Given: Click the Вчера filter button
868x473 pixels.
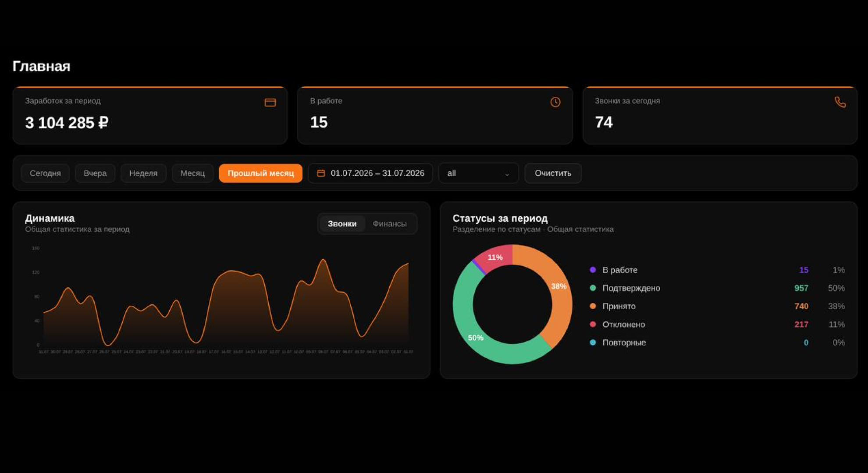Looking at the screenshot, I should click(x=95, y=173).
